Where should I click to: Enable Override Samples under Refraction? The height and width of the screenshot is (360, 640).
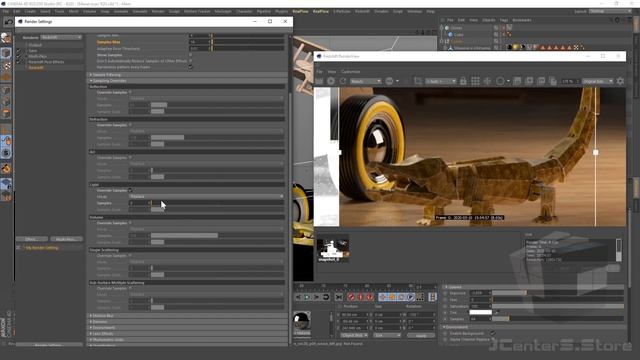131,125
